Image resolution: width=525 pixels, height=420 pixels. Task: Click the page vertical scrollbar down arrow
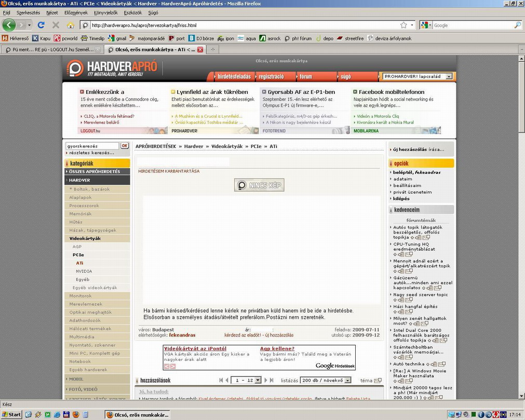pos(521,396)
